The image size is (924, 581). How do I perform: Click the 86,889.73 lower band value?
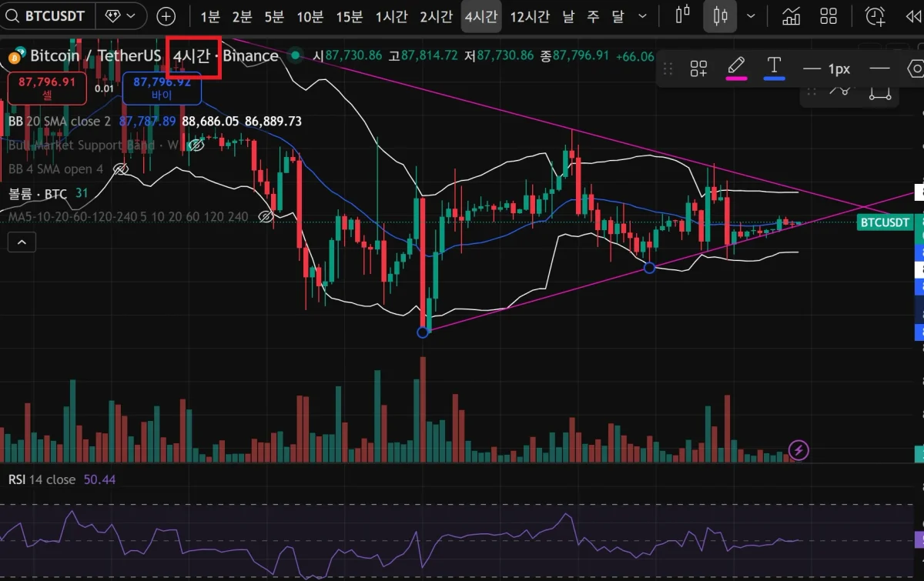273,122
